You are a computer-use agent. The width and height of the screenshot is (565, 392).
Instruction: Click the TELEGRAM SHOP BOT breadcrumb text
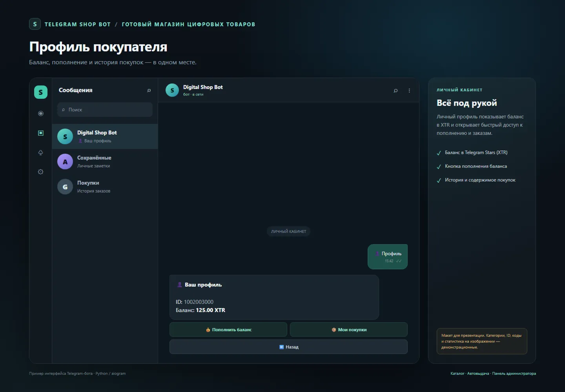[78, 24]
